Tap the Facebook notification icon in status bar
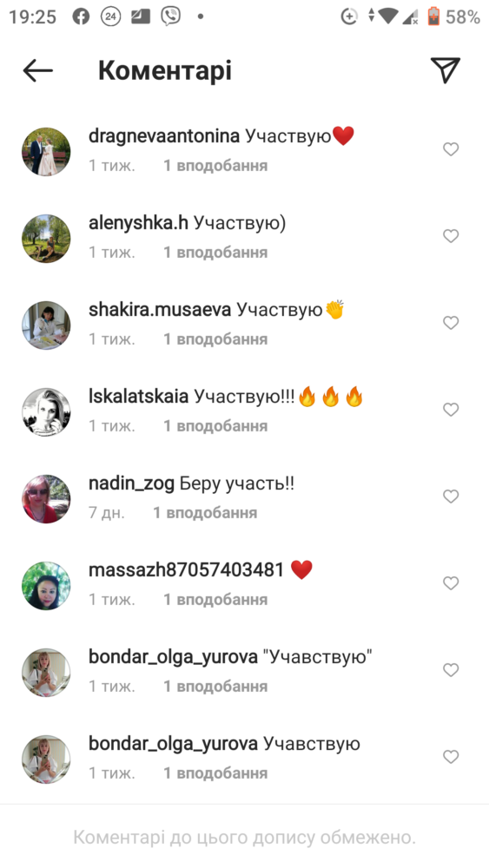The height and width of the screenshot is (868, 489). point(81,17)
